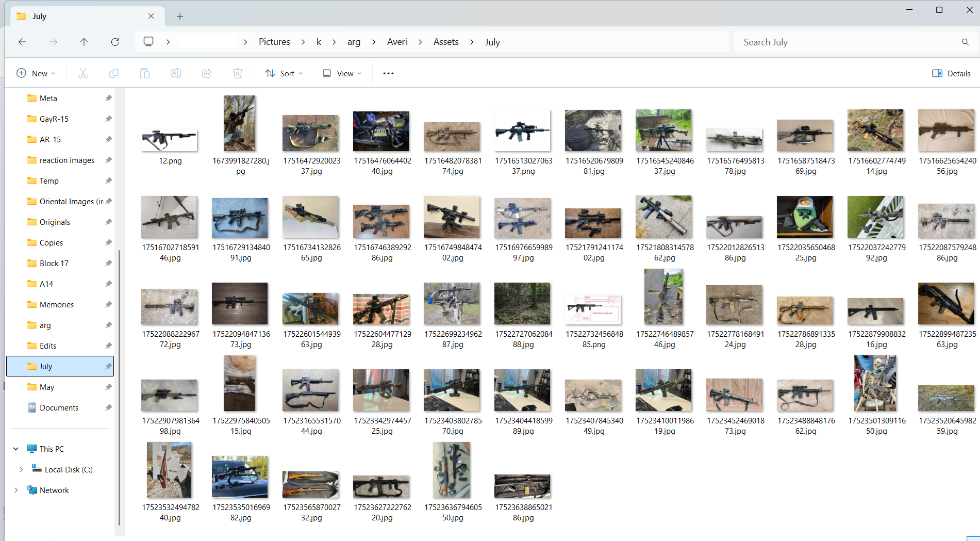The width and height of the screenshot is (980, 541).
Task: Open a new tab with plus button
Action: click(180, 17)
